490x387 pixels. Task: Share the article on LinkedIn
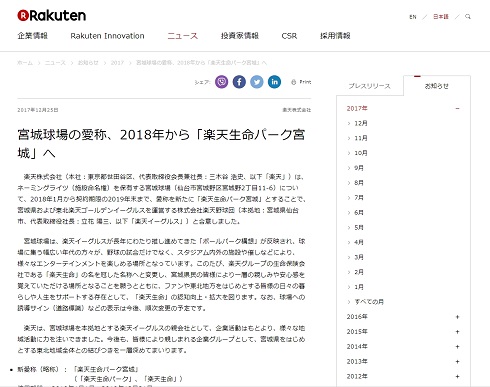click(274, 82)
